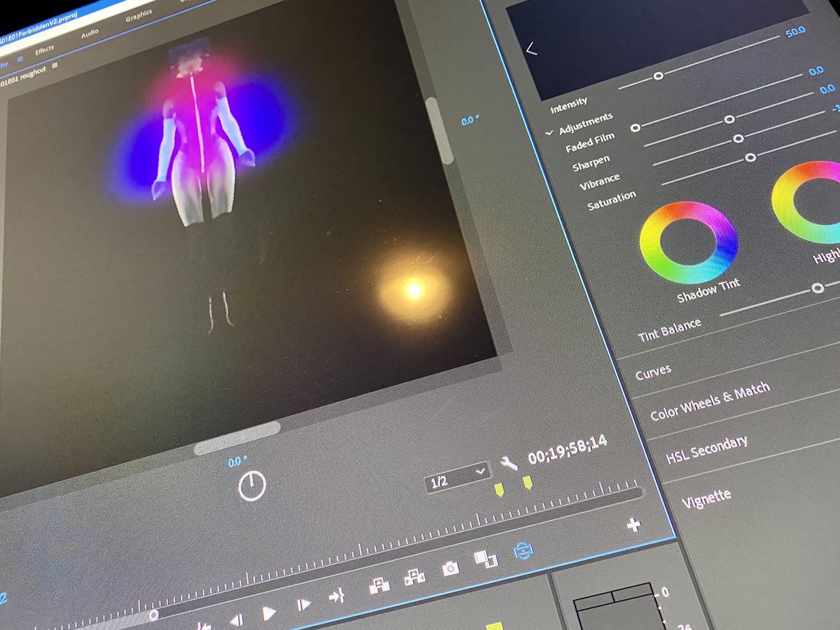This screenshot has width=840, height=630.
Task: Click the 0.0° value beside vertical scrollbar
Action: 470,121
